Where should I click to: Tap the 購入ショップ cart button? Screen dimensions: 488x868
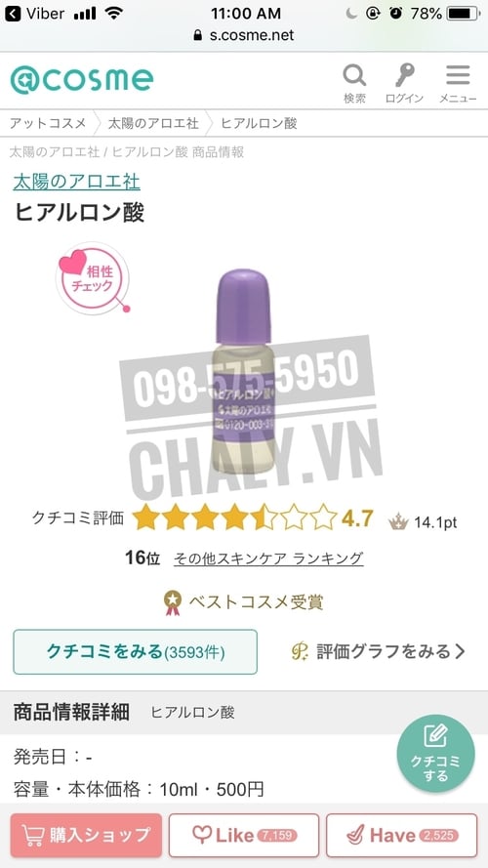(86, 835)
